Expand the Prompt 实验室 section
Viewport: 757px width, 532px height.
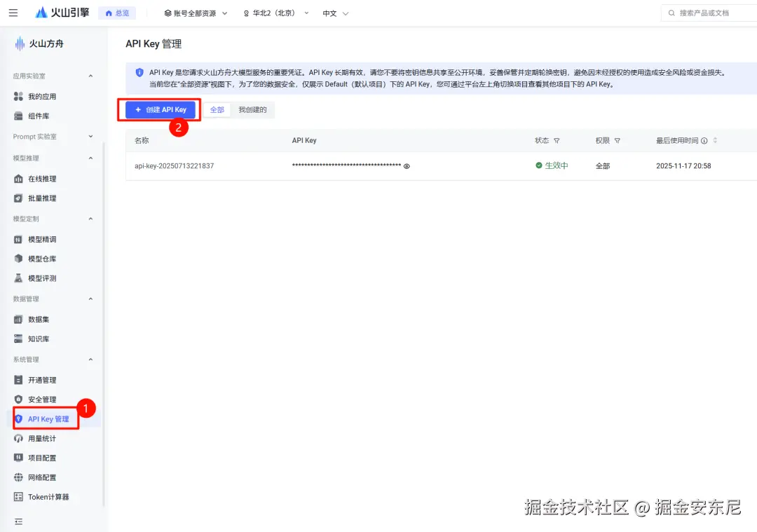pyautogui.click(x=90, y=137)
